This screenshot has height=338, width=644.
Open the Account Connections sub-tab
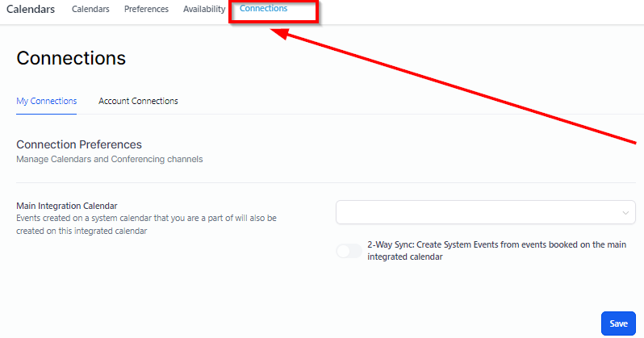(x=138, y=101)
